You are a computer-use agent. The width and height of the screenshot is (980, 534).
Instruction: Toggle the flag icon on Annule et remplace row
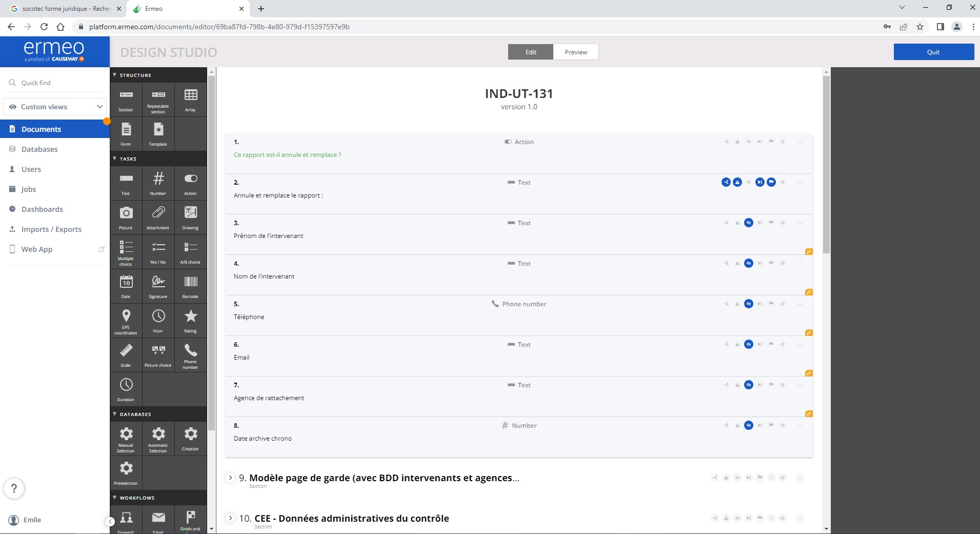click(771, 182)
